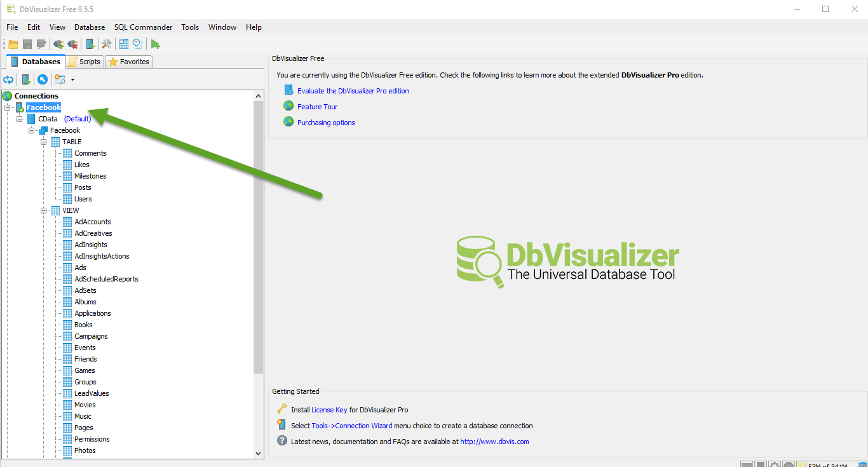Click the round blue arrow icon in tree toolbar
This screenshot has width=868, height=467.
click(43, 79)
